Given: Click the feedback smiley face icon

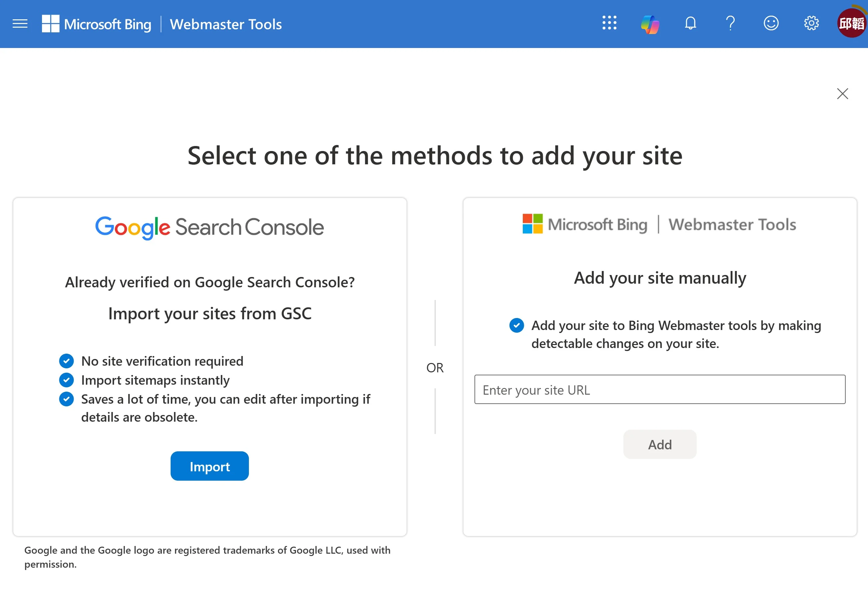Looking at the screenshot, I should click(x=771, y=24).
